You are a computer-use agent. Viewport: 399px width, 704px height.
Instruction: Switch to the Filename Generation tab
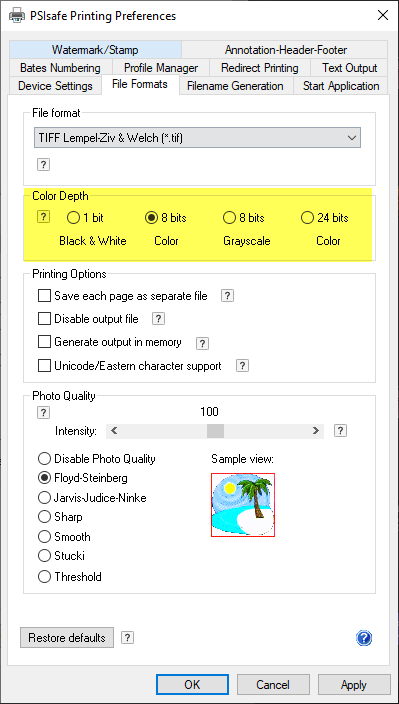(x=235, y=86)
